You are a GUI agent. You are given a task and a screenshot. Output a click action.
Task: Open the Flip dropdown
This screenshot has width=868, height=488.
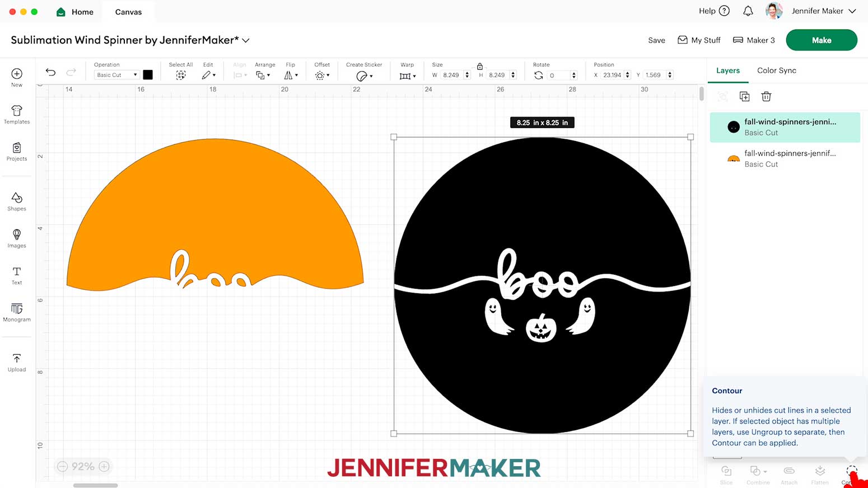291,75
